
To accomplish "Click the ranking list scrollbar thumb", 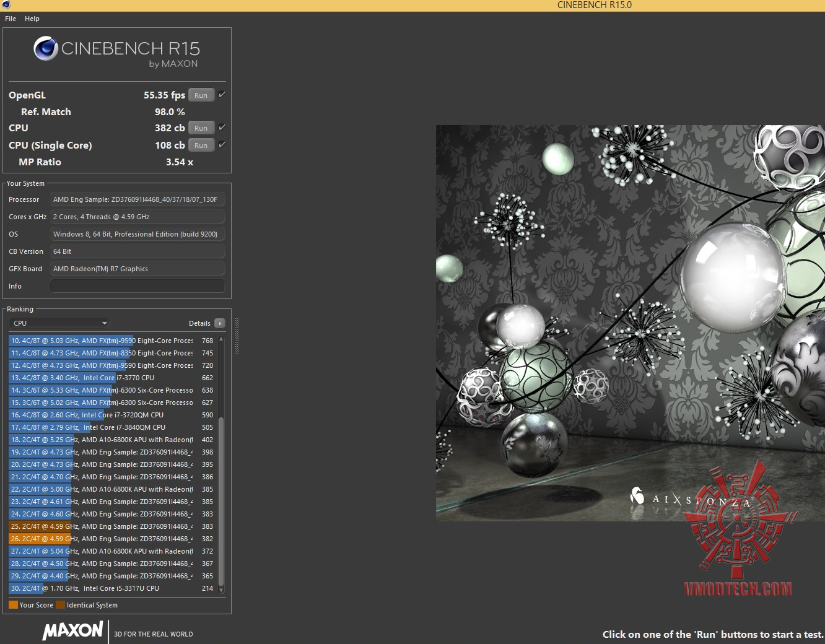I will click(221, 500).
